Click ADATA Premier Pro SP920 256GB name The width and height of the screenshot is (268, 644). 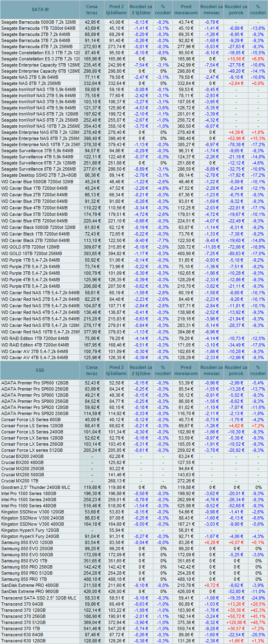pos(35,413)
